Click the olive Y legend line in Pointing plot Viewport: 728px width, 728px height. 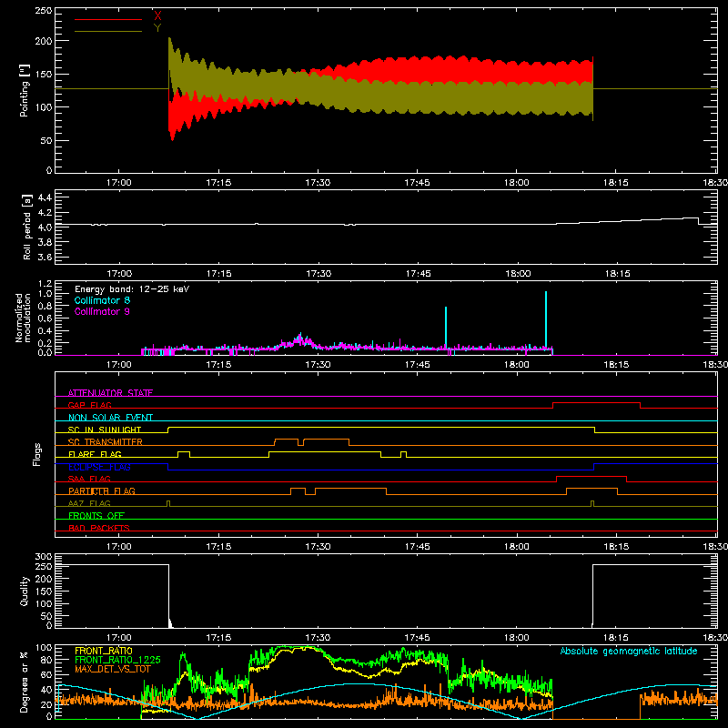(108, 32)
